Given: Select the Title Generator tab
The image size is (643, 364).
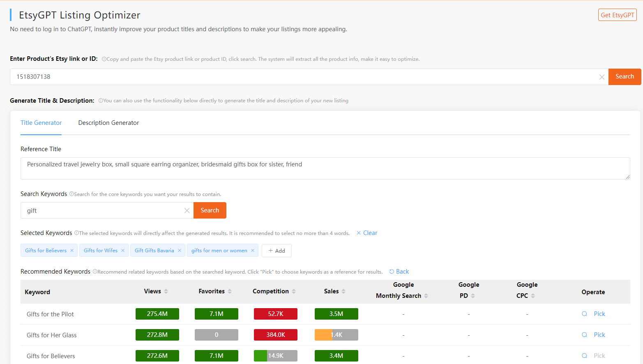Looking at the screenshot, I should click(41, 122).
